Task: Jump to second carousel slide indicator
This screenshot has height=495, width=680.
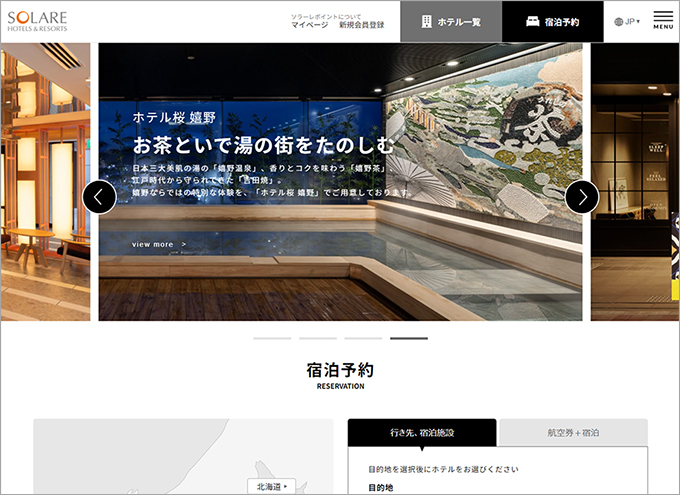Action: (x=318, y=338)
